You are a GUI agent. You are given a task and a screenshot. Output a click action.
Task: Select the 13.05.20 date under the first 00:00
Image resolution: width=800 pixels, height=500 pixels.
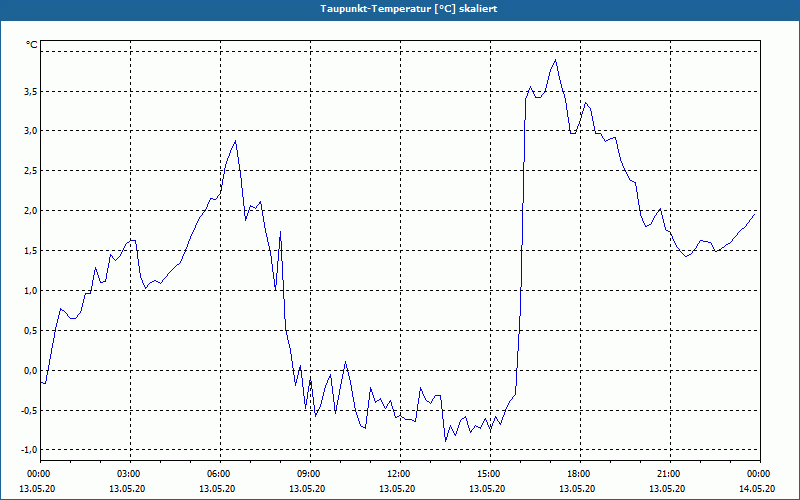[37, 488]
